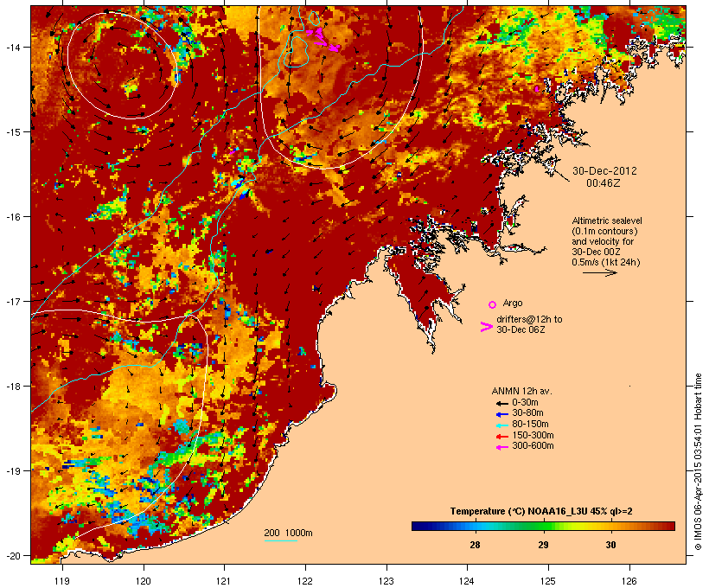Click the latitude axis label '-17'

12,301
